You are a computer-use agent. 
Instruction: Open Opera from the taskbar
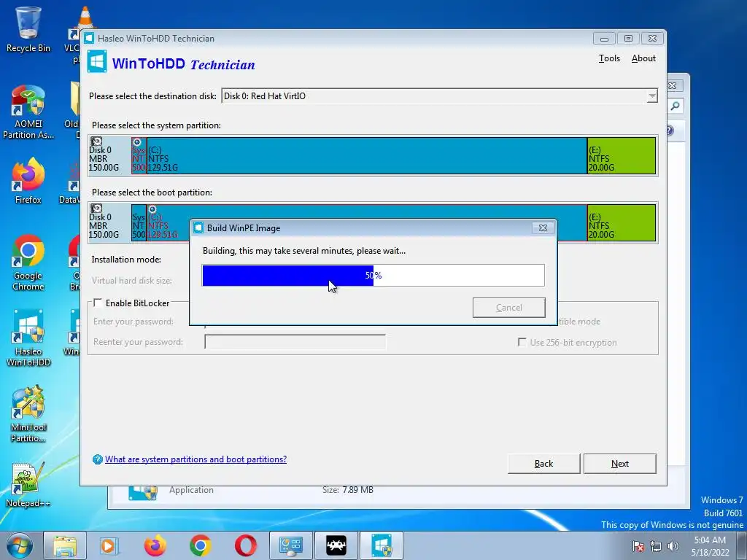(245, 545)
